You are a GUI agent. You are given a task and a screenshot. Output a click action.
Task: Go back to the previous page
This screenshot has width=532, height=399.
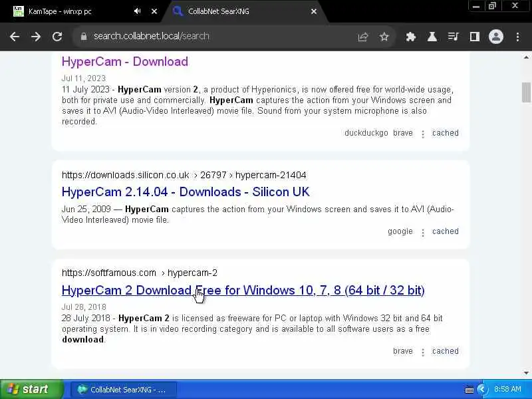click(15, 37)
